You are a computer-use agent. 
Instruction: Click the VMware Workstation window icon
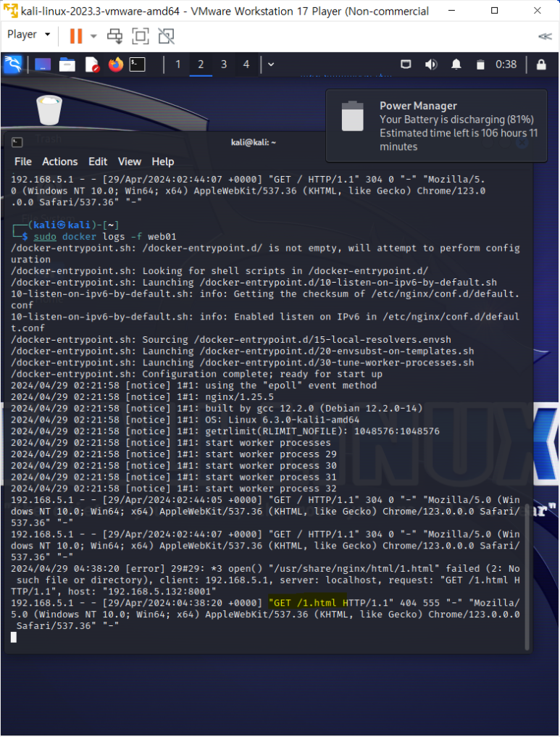pyautogui.click(x=10, y=11)
